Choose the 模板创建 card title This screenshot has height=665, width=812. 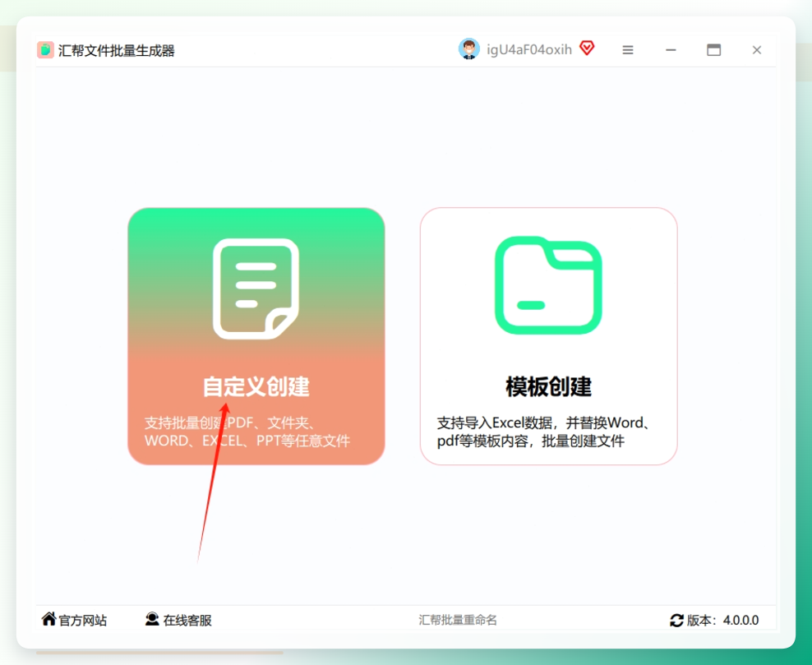coord(548,387)
